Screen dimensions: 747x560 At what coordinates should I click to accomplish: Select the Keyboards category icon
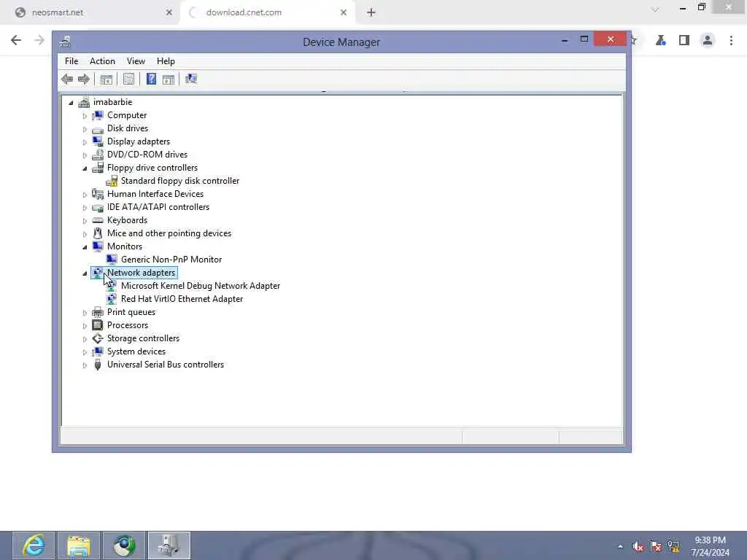[98, 220]
